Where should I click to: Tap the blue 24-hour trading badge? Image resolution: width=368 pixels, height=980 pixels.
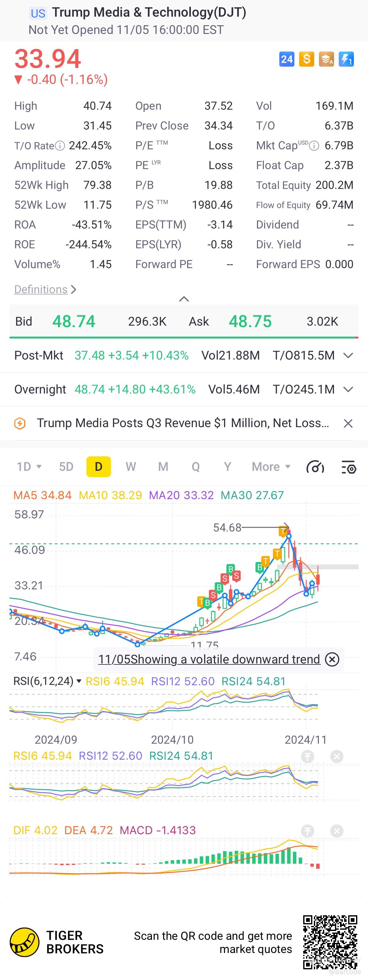(x=287, y=59)
